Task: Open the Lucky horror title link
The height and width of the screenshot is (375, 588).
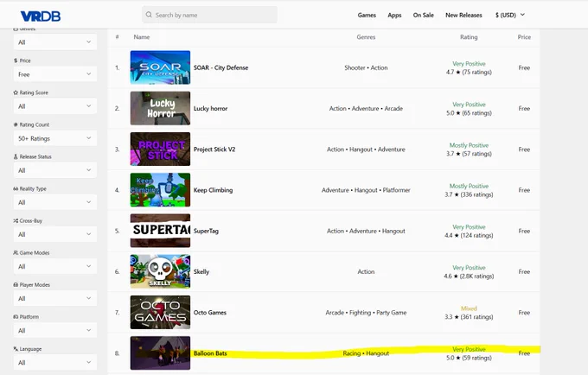Action: [210, 109]
